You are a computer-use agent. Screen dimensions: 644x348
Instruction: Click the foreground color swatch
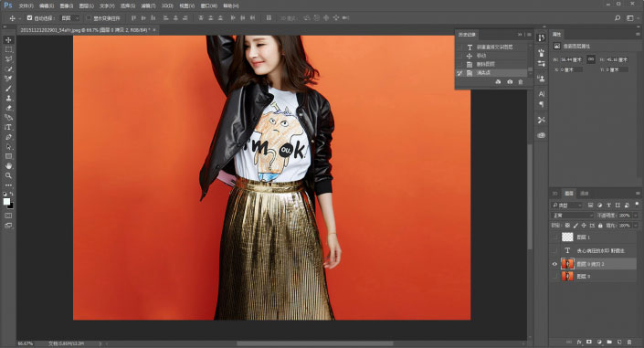(x=6, y=201)
